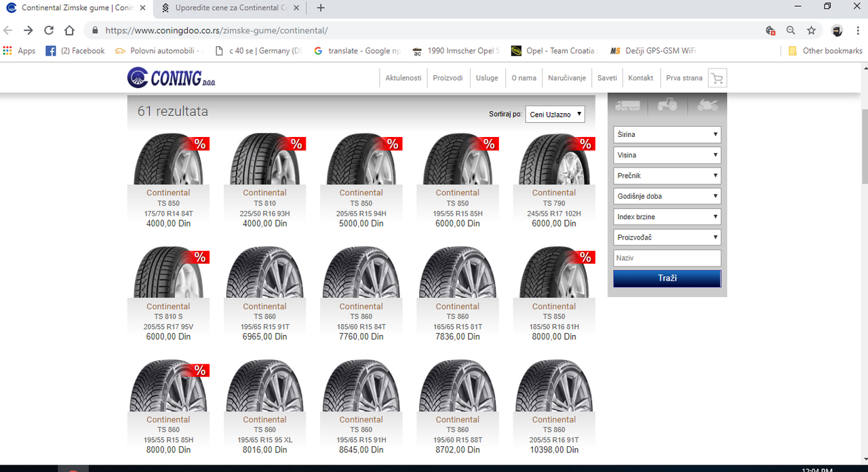The image size is (868, 472).
Task: Click the Coning d.o.o. logo
Action: pyautogui.click(x=172, y=77)
